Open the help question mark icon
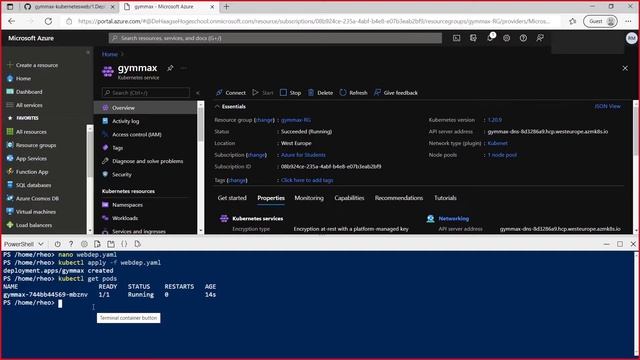Image resolution: width=640 pixels, height=360 pixels. [523, 38]
